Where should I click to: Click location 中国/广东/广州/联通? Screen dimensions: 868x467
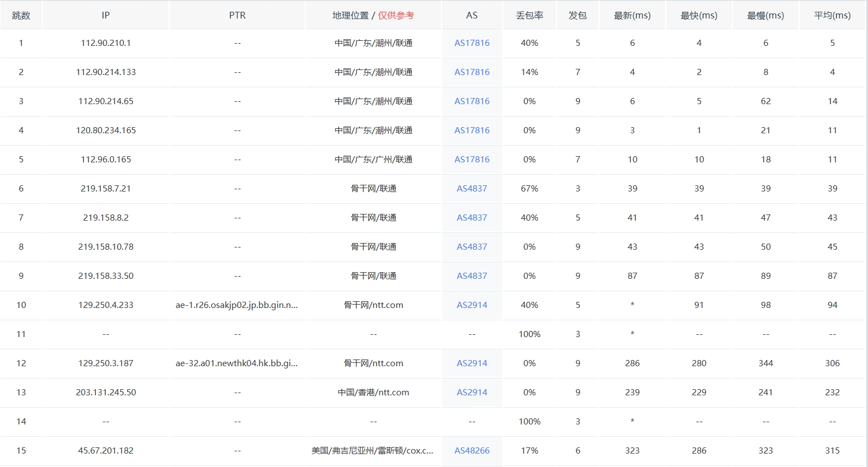pos(374,160)
